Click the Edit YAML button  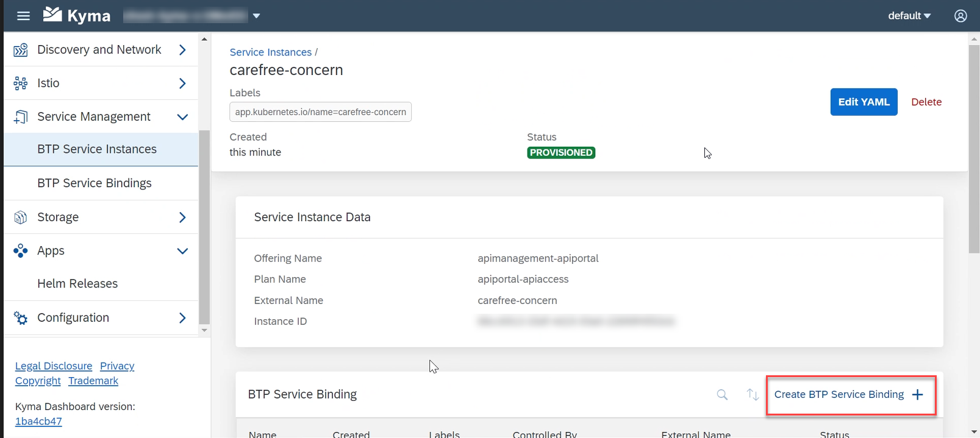(x=864, y=102)
